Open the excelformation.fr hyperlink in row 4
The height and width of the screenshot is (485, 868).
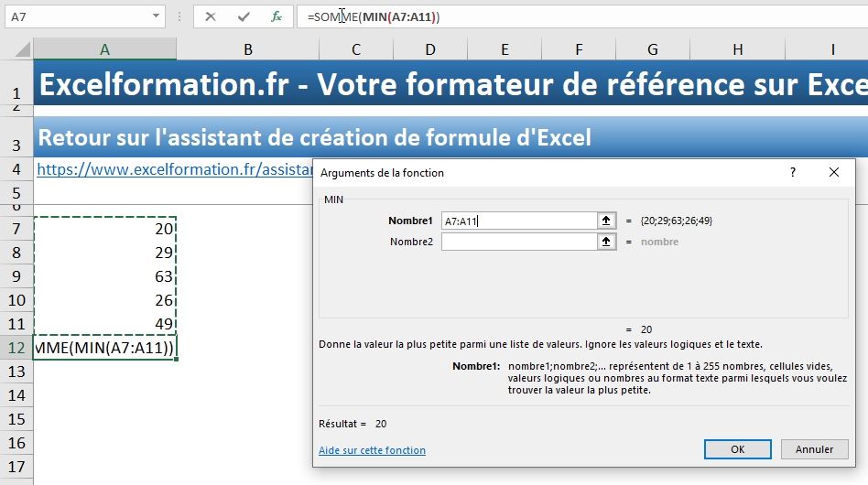[174, 169]
